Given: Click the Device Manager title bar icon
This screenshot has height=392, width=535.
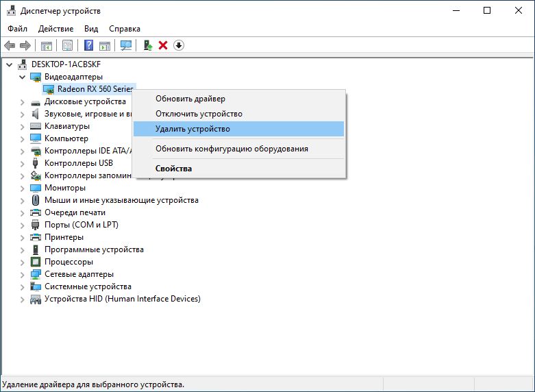Looking at the screenshot, I should click(11, 11).
